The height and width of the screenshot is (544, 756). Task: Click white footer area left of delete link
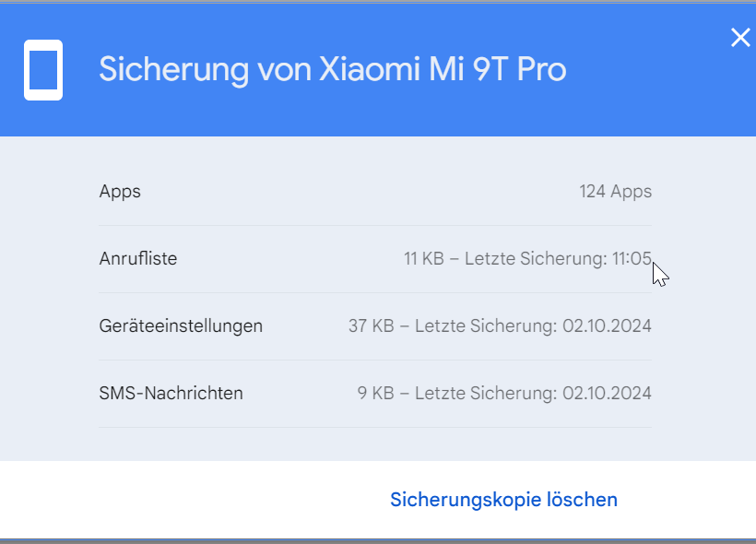184,500
